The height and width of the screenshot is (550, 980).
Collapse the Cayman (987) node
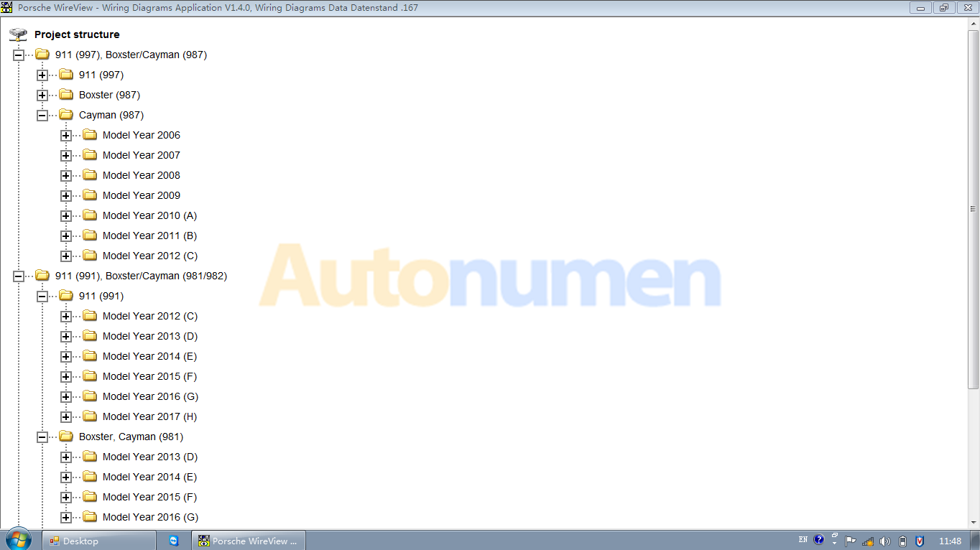(42, 115)
